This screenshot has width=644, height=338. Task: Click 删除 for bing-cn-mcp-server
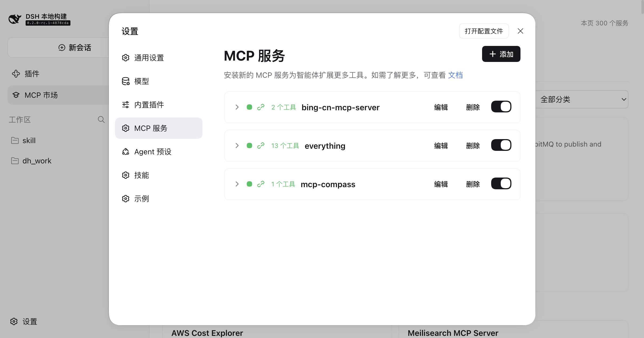[473, 107]
